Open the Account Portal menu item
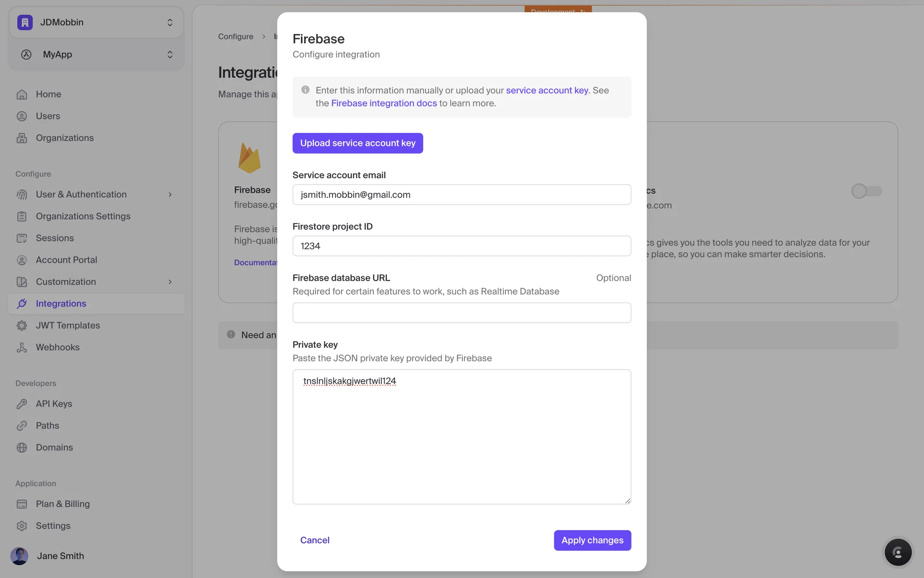This screenshot has width=924, height=578. [x=66, y=260]
